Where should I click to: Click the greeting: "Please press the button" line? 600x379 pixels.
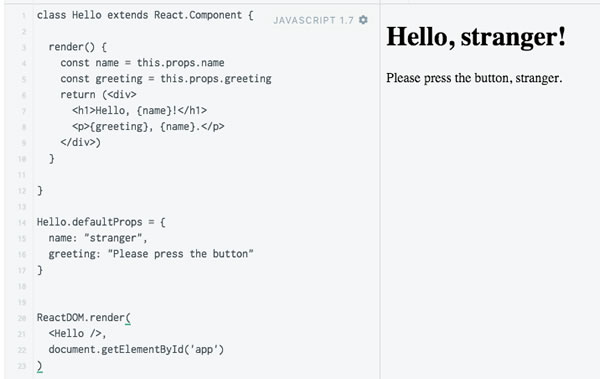151,254
